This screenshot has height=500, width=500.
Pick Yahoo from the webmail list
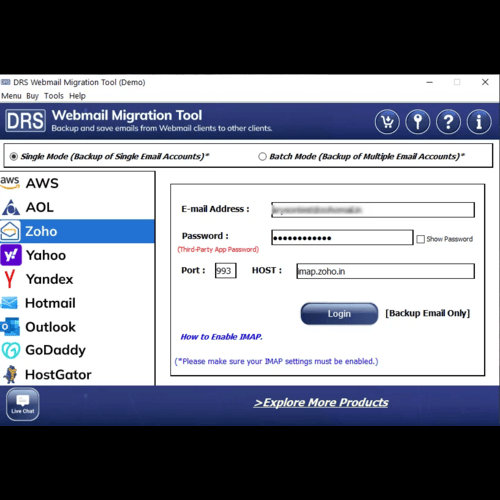tap(77, 255)
